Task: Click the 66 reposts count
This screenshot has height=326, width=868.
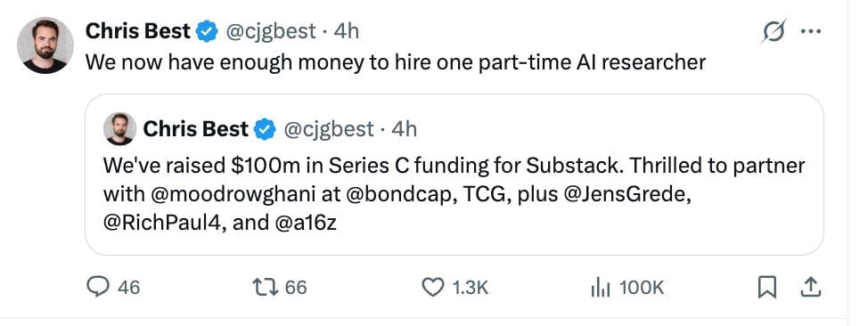Action: 296,288
